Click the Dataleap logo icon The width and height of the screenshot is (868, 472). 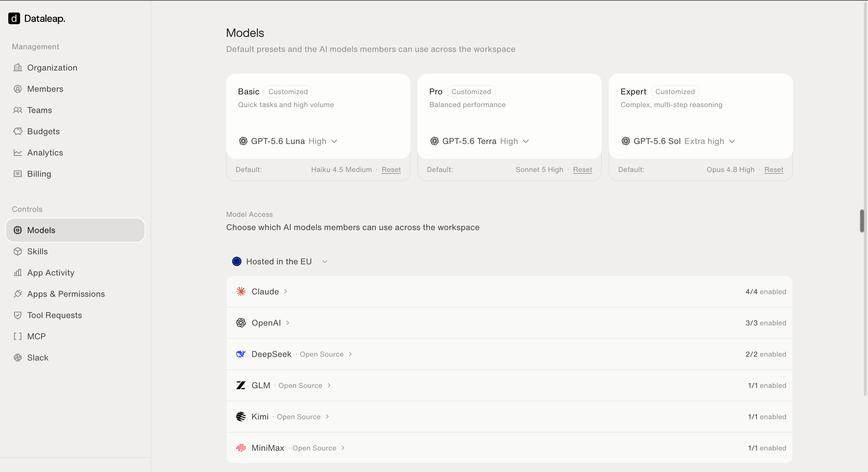(x=14, y=19)
